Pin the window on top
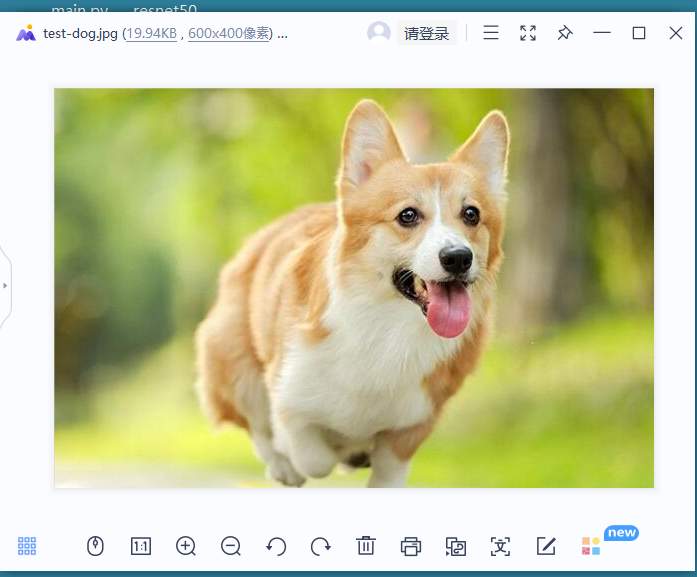This screenshot has width=697, height=577. pos(565,33)
